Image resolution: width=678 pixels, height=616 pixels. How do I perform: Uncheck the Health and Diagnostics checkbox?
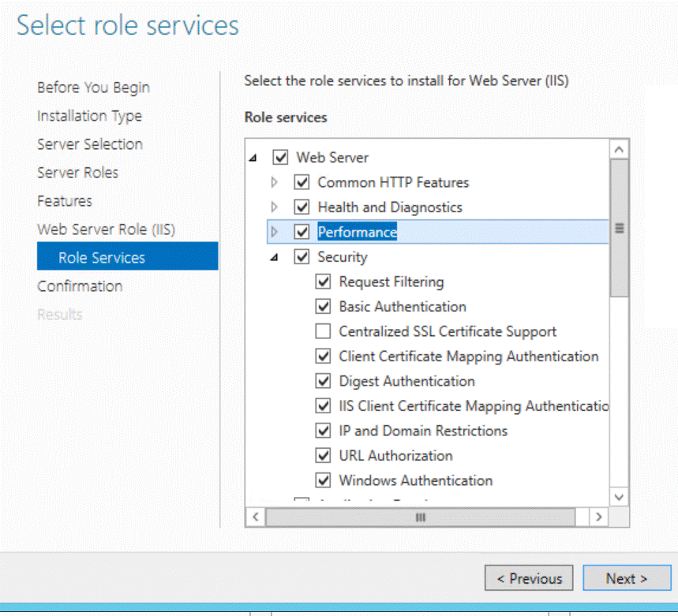tap(302, 207)
